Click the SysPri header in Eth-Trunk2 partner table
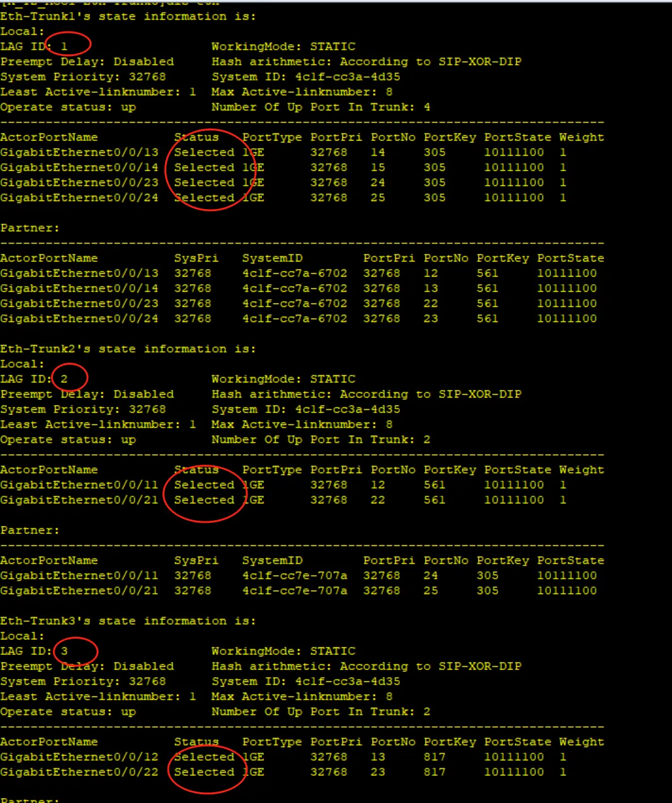The height and width of the screenshot is (803, 672). 196,561
